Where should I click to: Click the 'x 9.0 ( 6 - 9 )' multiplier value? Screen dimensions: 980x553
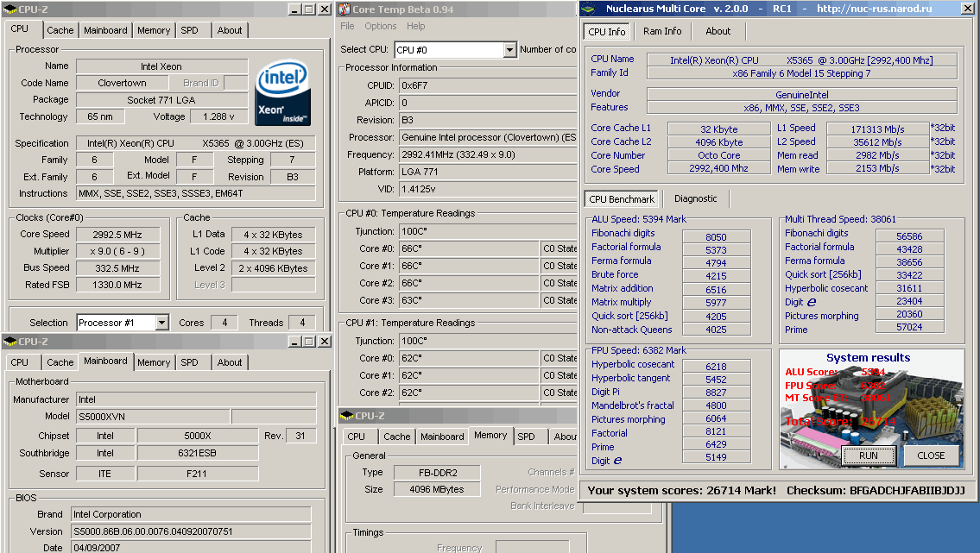pos(117,252)
